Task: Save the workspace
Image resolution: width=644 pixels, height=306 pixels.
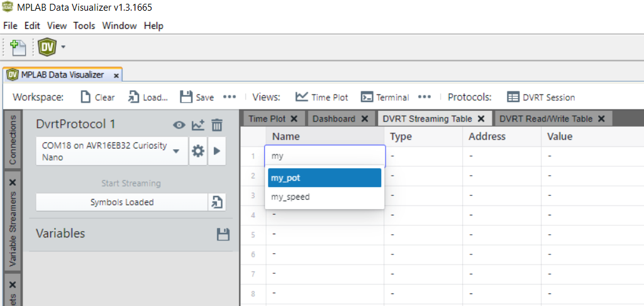Action: [197, 98]
